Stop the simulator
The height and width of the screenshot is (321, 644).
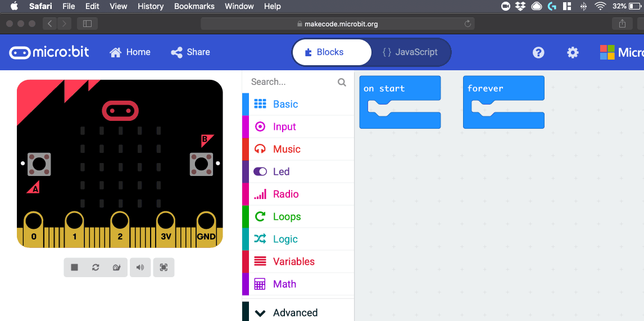point(74,268)
